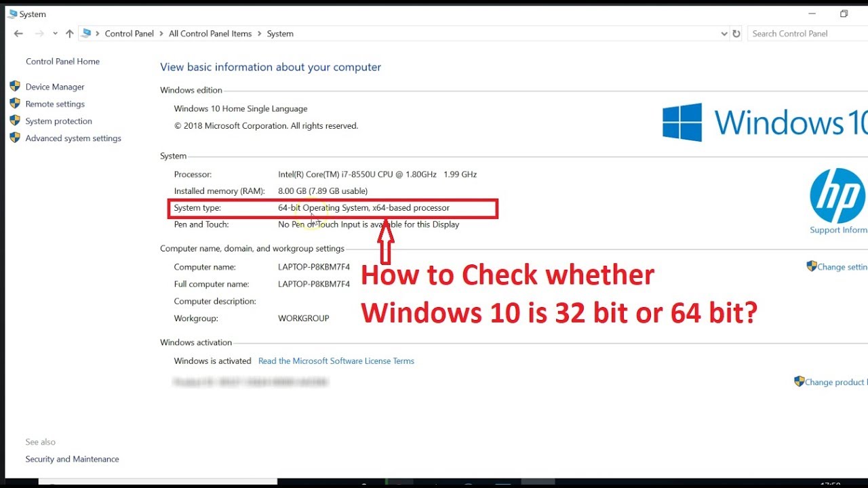The image size is (868, 488).
Task: Click the Back navigation arrow
Action: point(18,33)
